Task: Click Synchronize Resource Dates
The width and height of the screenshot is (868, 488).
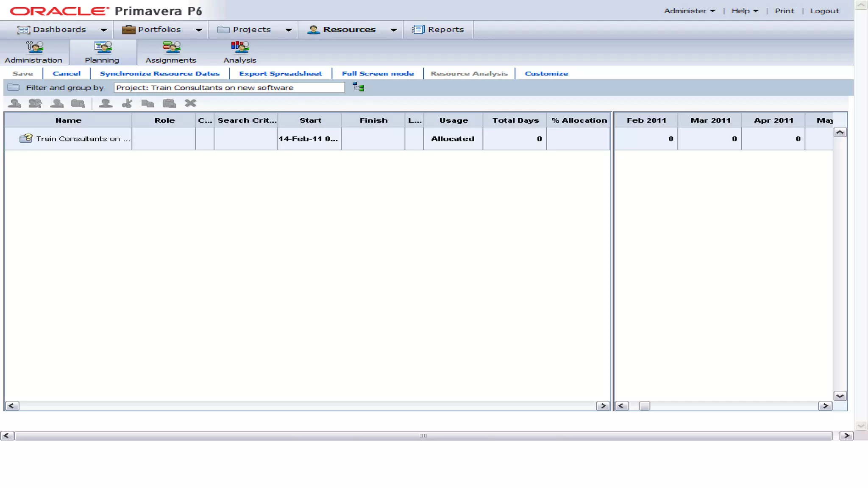Action: (x=160, y=74)
